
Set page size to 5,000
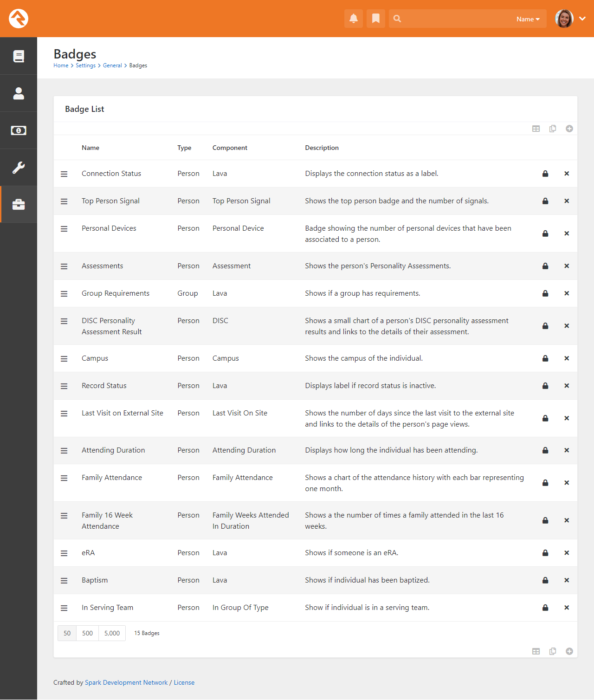pos(112,633)
